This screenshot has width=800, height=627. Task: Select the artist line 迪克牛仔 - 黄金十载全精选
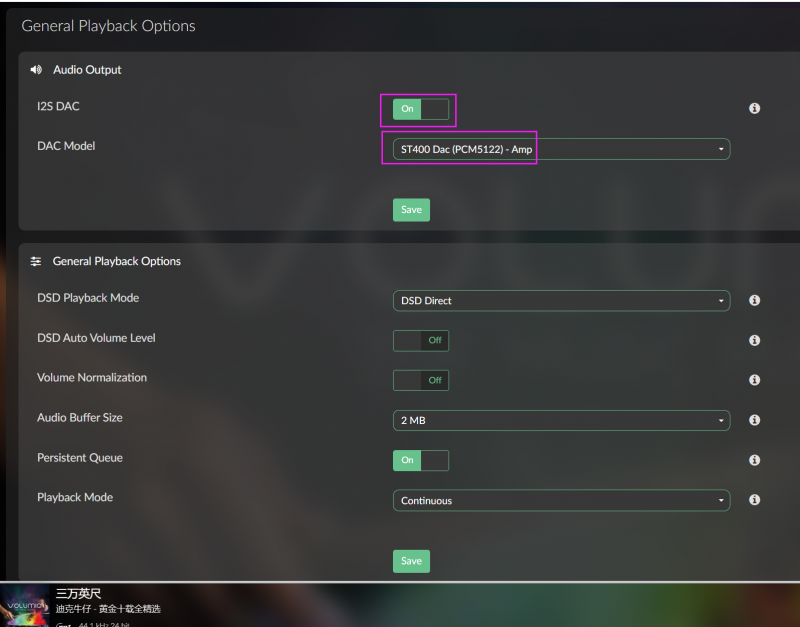(108, 609)
